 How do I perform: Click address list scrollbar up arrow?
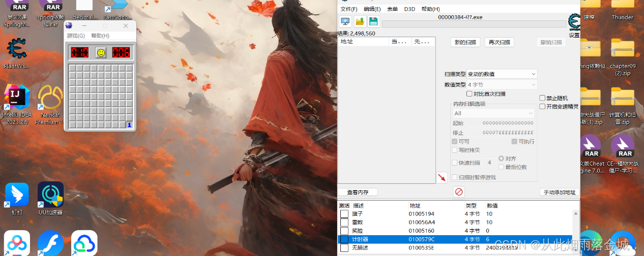click(576, 213)
